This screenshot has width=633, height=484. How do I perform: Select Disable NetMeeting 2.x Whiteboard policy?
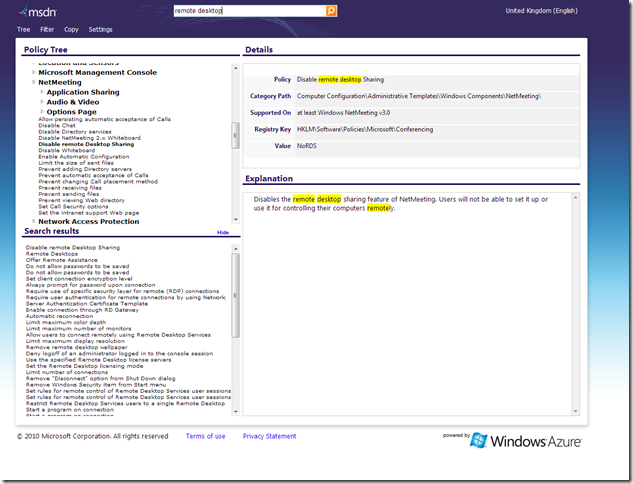(90, 138)
